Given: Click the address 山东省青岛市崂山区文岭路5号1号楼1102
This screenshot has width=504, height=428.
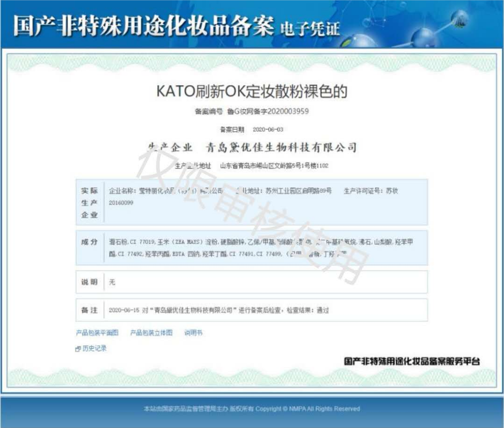Looking at the screenshot, I should 274,165.
